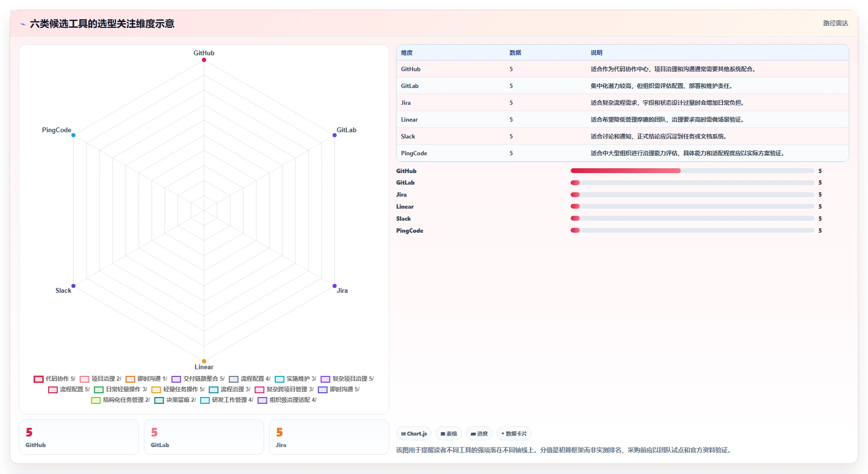868x474 pixels.
Task: Select the GitHub row in the table
Action: tap(623, 69)
